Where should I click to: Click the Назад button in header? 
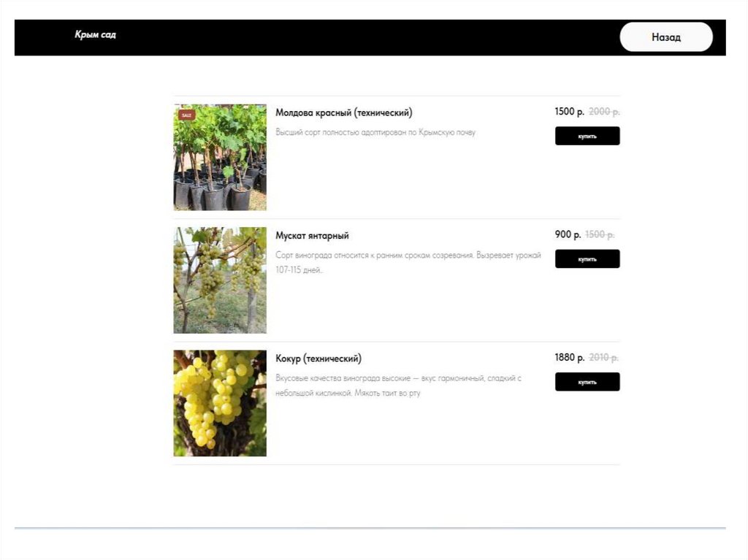(666, 37)
